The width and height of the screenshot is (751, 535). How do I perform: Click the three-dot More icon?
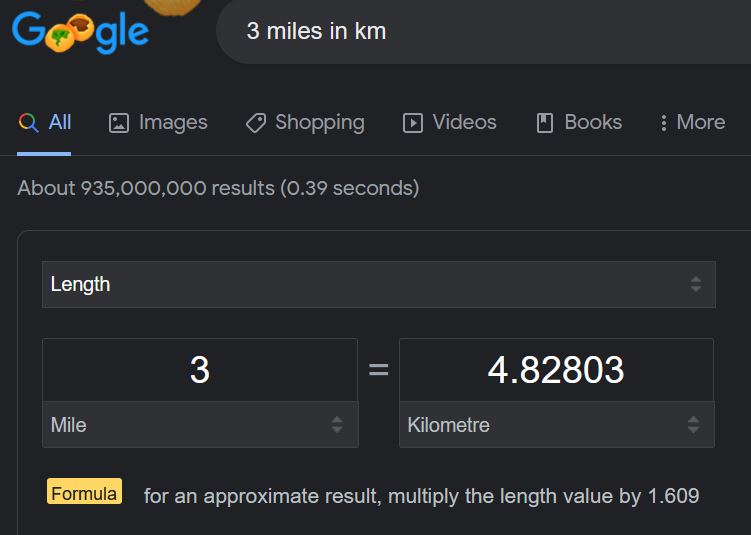[x=663, y=123]
